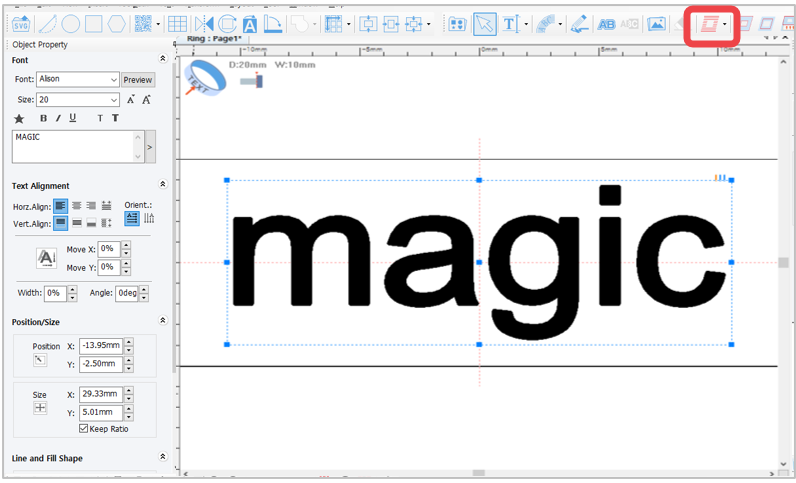
Task: Open the SVG import tool
Action: coord(21,24)
